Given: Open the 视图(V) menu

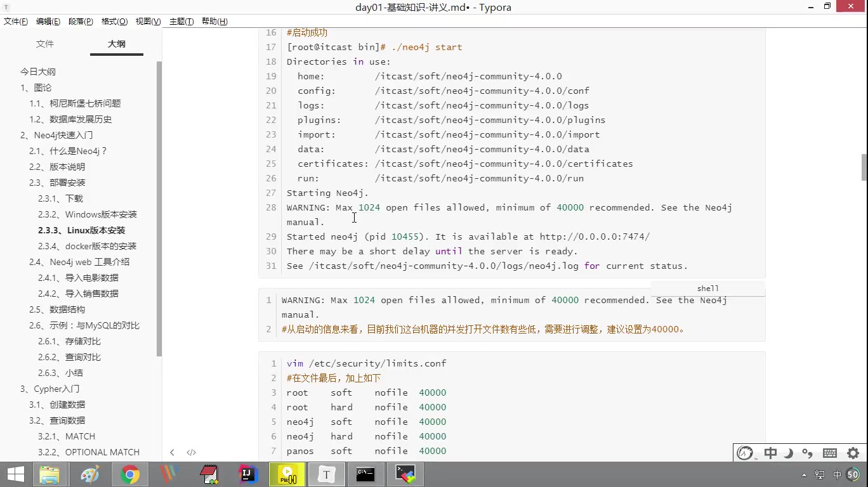Looking at the screenshot, I should click(148, 21).
